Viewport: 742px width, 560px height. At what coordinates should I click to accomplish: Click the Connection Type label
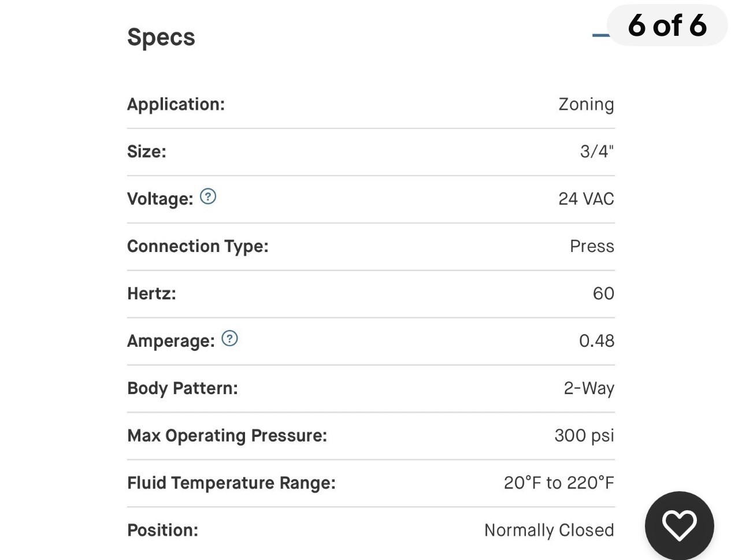(x=198, y=246)
